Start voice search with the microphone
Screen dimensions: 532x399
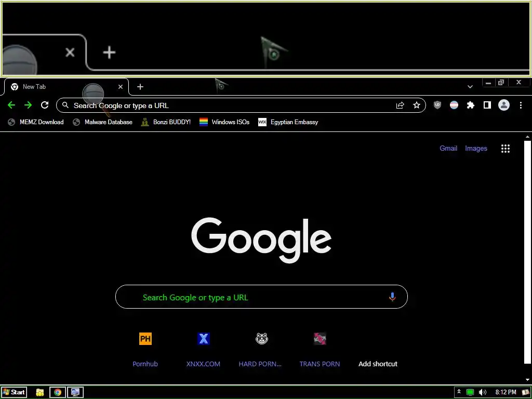coord(392,297)
